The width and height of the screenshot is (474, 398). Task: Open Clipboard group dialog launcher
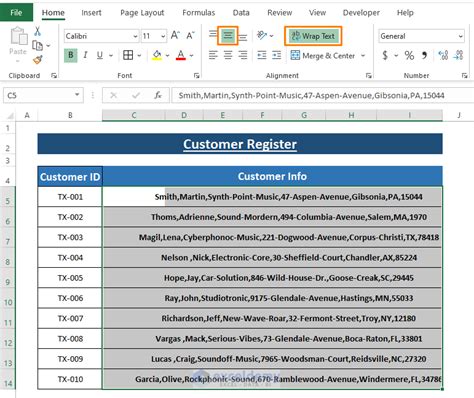coord(54,76)
